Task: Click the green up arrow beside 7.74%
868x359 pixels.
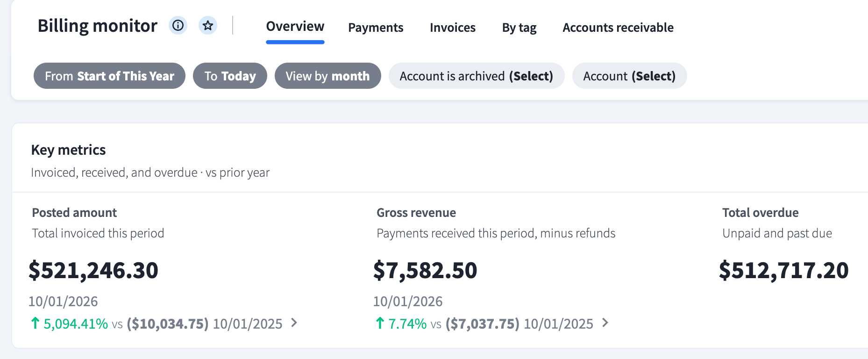Action: (380, 323)
